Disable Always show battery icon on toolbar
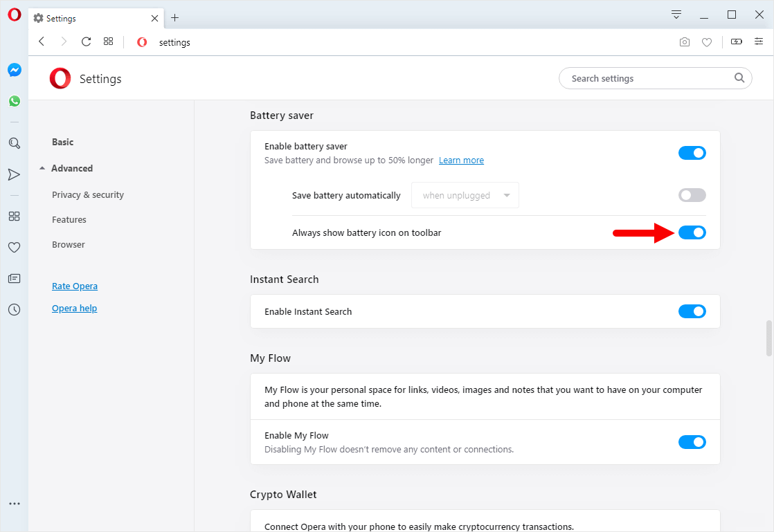 click(692, 232)
